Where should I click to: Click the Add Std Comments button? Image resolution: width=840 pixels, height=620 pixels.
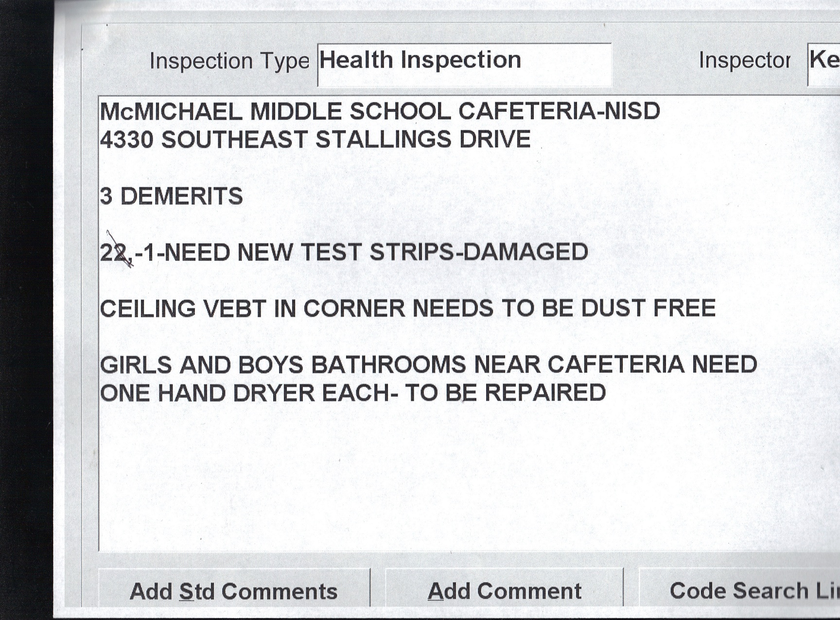click(x=233, y=591)
